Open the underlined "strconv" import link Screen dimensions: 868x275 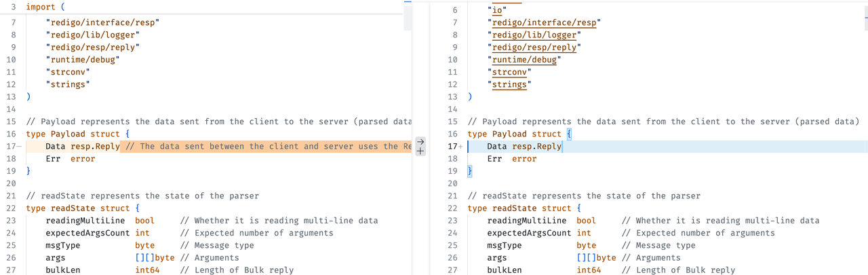pos(509,72)
